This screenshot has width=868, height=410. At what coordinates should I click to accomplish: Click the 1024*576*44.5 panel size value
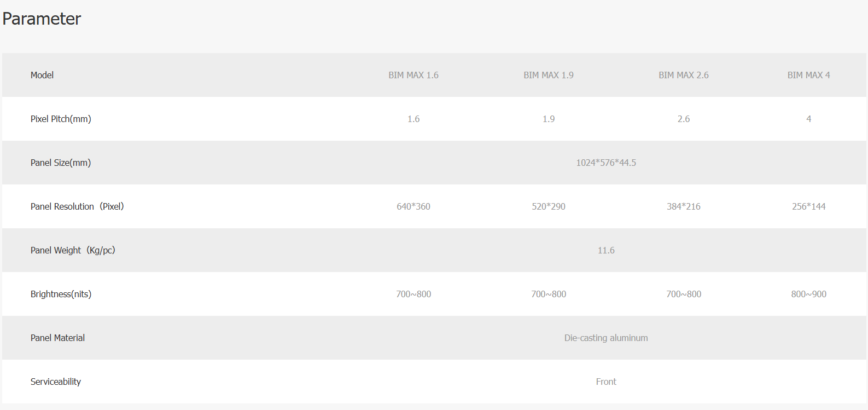coord(606,163)
